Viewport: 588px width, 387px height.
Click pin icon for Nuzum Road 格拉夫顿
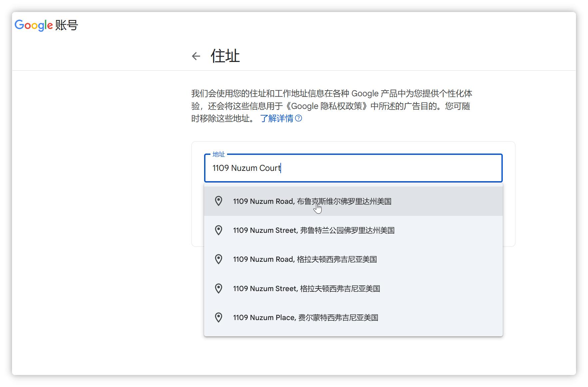coord(218,259)
